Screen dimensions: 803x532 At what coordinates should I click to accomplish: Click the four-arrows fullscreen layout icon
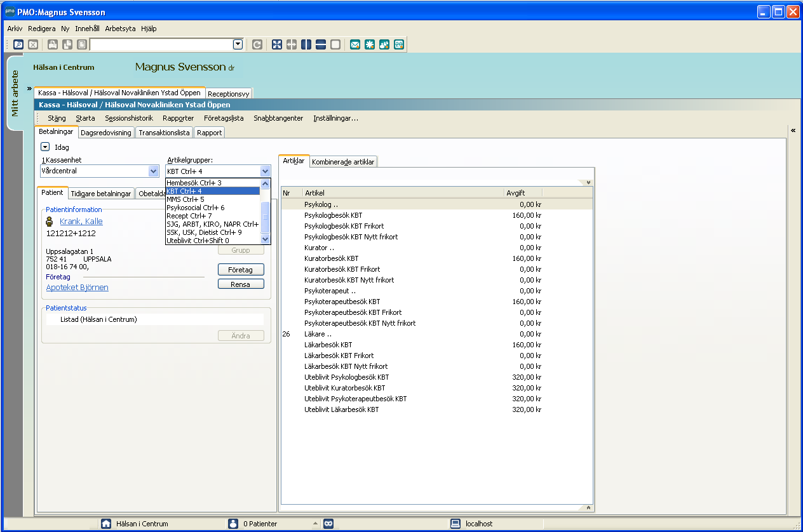point(277,44)
